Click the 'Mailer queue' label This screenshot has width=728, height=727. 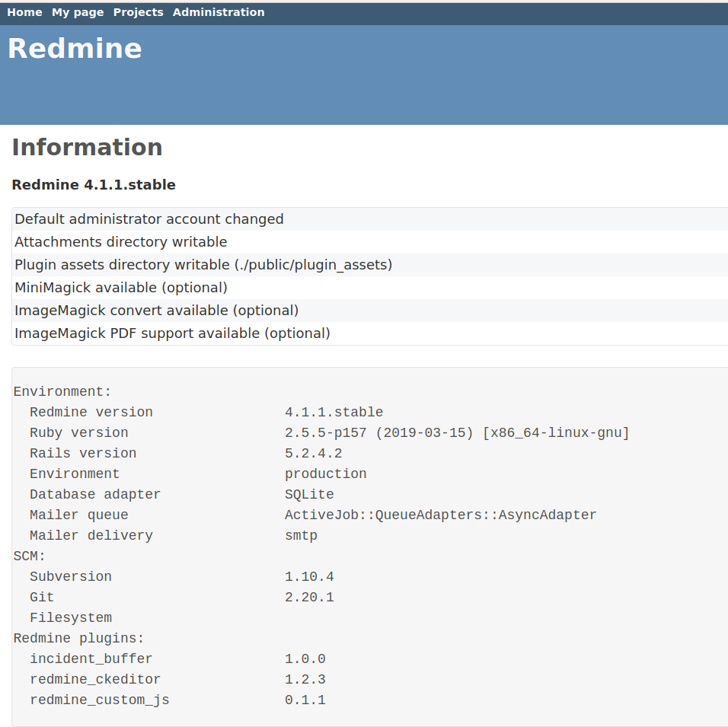(79, 515)
